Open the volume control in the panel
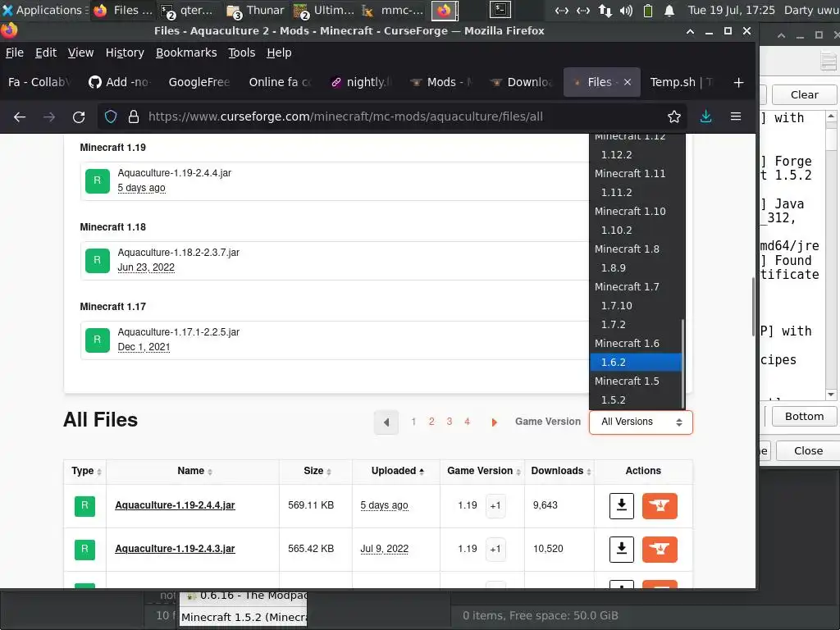Viewport: 840px width, 630px height. 626,10
